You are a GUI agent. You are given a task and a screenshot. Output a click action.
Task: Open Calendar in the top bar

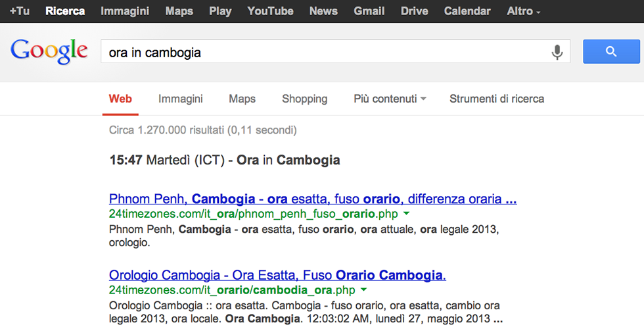pos(467,11)
